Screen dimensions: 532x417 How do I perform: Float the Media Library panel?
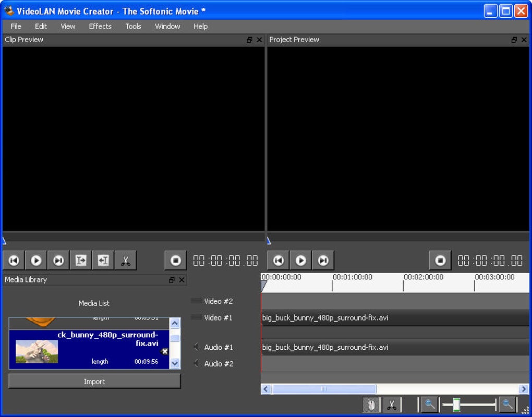[x=172, y=280]
